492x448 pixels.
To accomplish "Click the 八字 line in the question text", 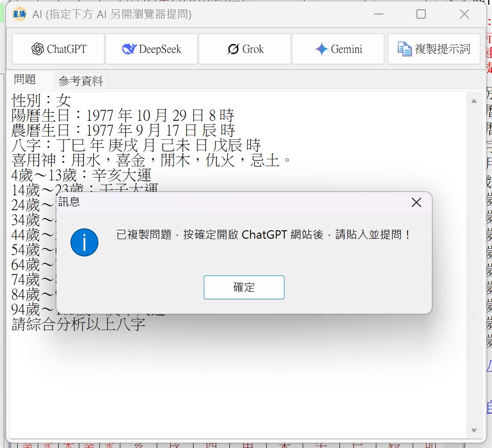I will pyautogui.click(x=135, y=145).
